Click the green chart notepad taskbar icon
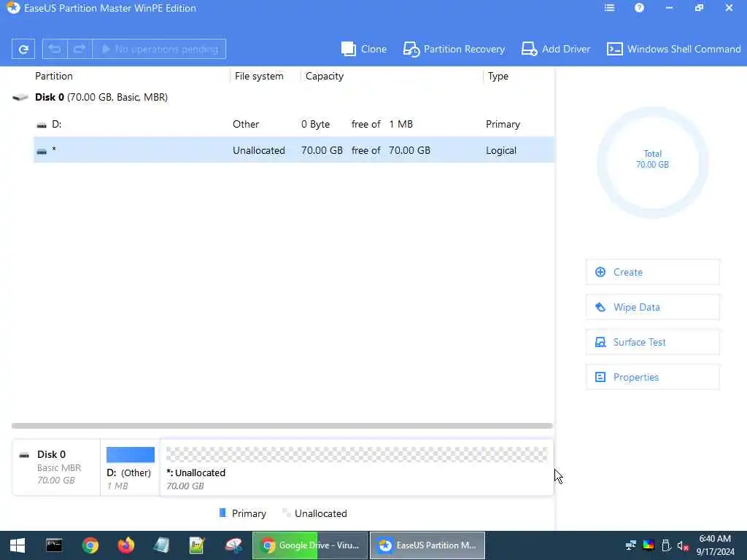Screen dimensions: 747x560 tap(197, 545)
